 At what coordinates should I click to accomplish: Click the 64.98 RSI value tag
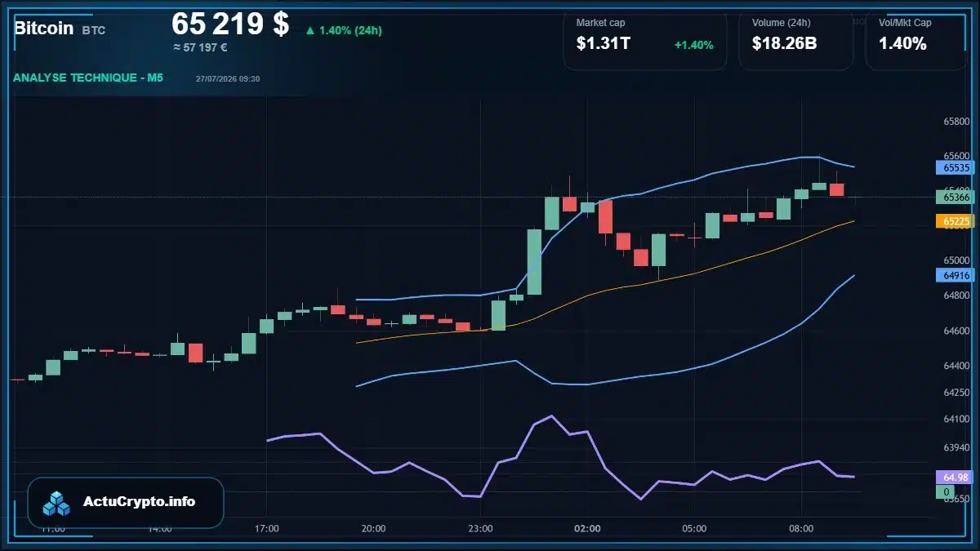click(x=955, y=478)
